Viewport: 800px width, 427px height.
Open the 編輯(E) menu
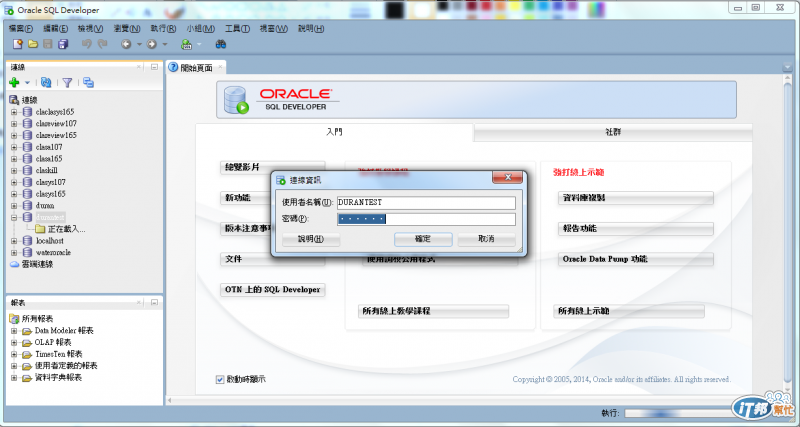[x=56, y=29]
